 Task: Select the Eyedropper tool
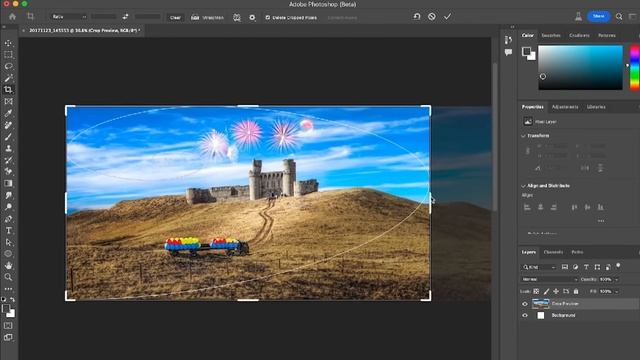(8, 113)
